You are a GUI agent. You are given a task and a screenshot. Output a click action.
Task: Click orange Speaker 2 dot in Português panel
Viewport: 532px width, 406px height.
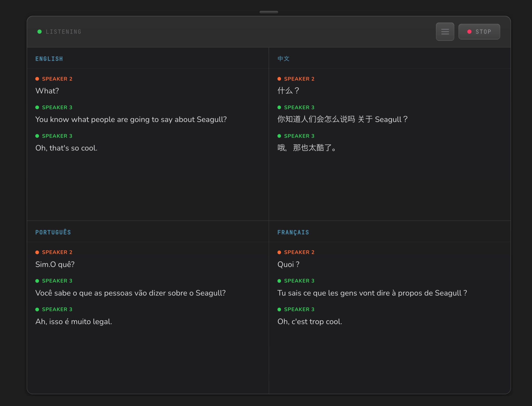click(37, 252)
